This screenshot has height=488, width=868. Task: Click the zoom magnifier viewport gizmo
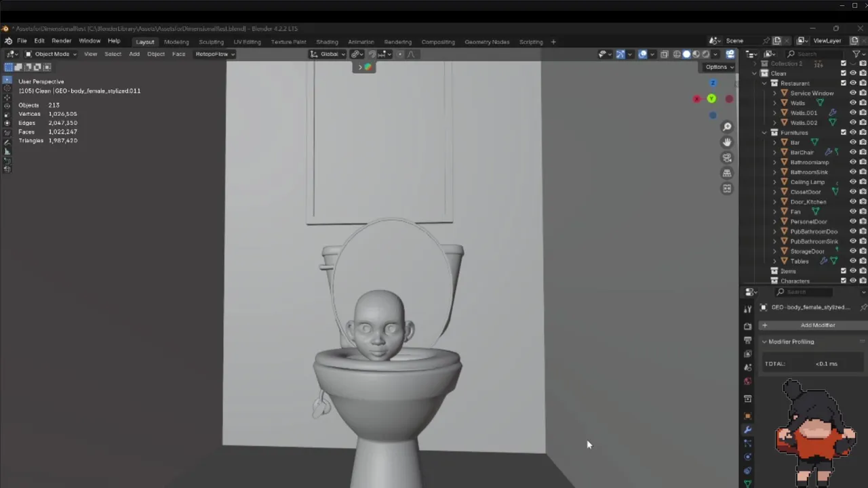[x=727, y=127]
